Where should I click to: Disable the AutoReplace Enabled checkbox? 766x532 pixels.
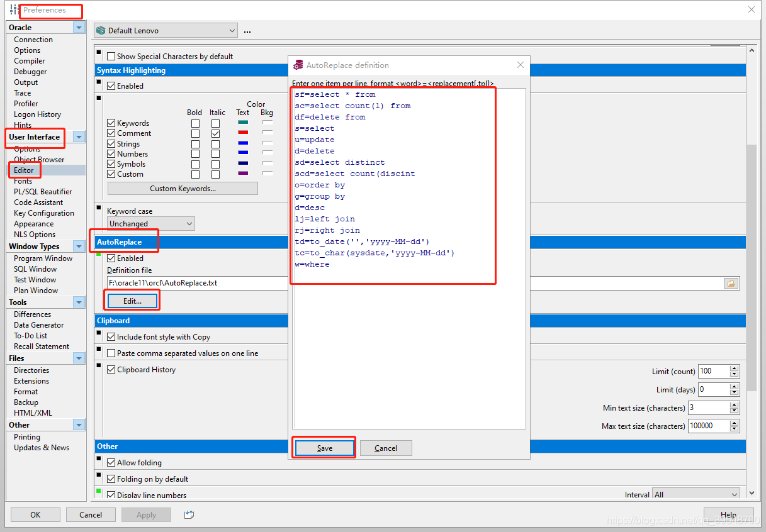(111, 258)
